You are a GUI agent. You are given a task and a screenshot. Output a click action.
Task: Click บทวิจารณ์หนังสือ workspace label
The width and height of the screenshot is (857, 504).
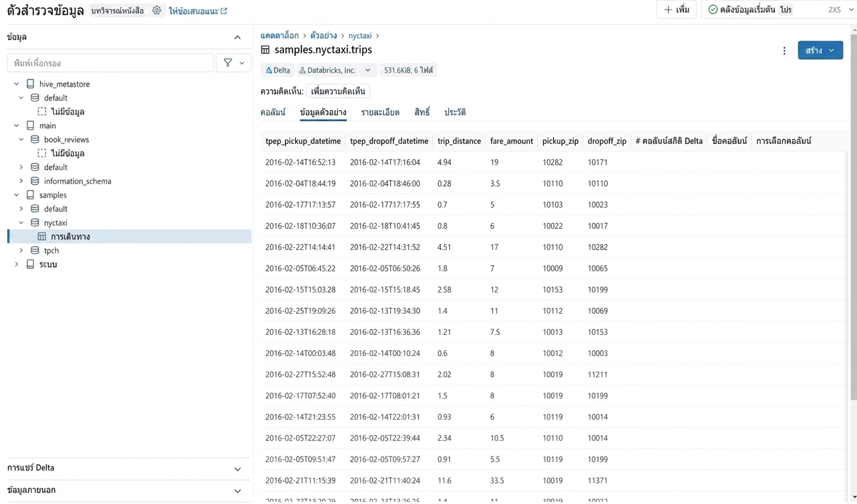pyautogui.click(x=117, y=11)
